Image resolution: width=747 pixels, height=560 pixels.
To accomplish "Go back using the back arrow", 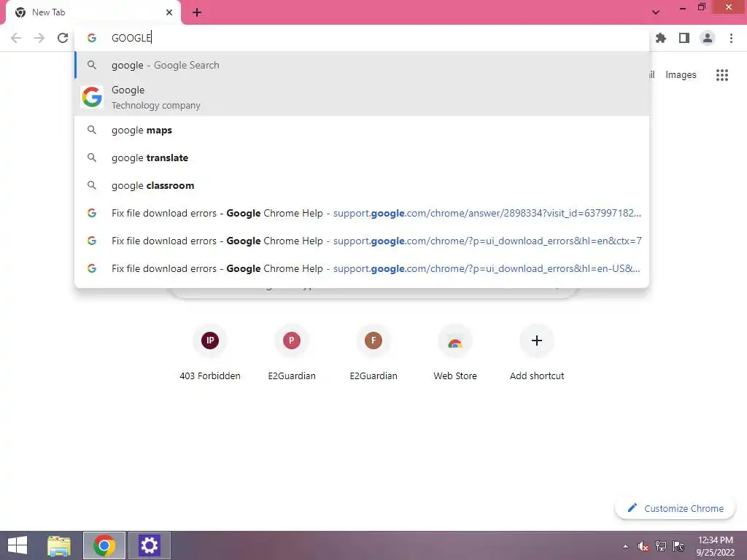I will pos(16,38).
